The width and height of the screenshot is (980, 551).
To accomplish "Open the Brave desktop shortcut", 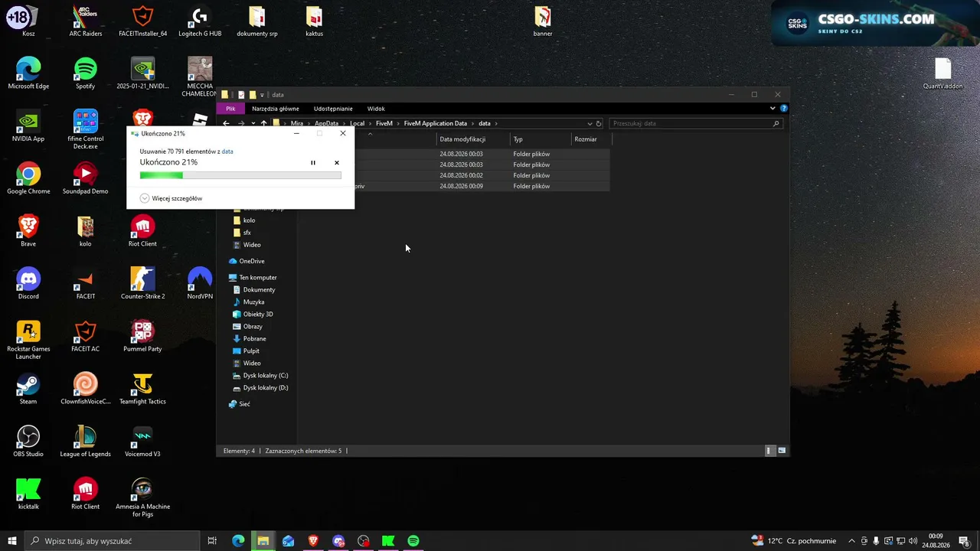I will [28, 231].
